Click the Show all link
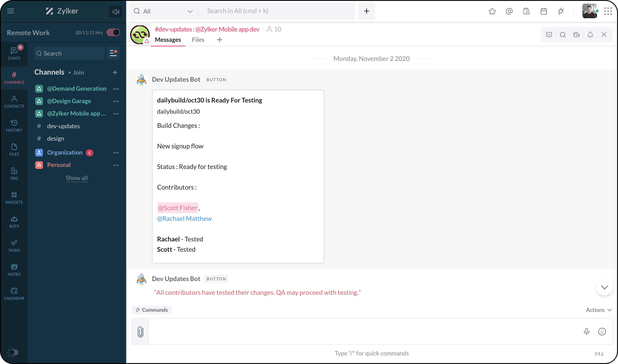The height and width of the screenshot is (364, 618). point(77,178)
